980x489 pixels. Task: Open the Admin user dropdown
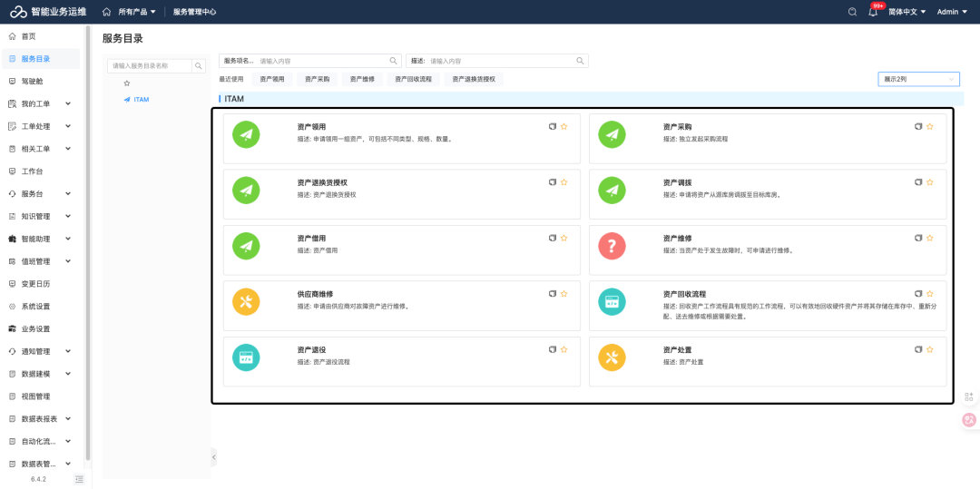pyautogui.click(x=952, y=12)
